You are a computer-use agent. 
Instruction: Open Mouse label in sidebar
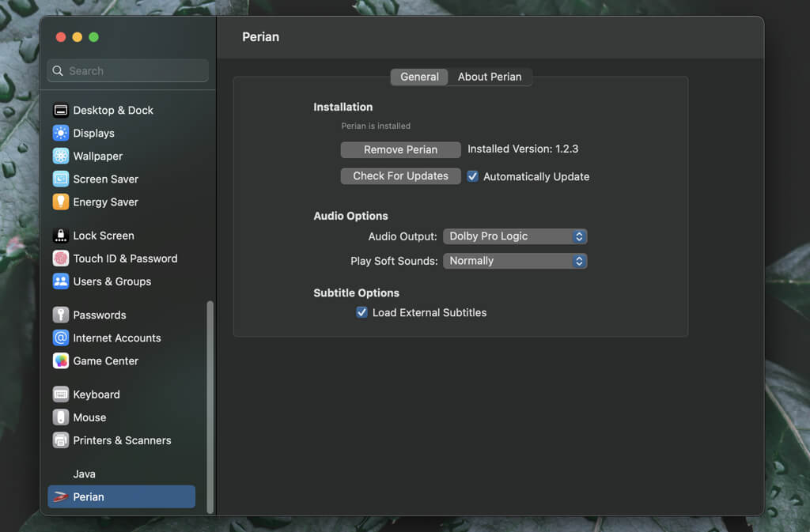tap(89, 417)
